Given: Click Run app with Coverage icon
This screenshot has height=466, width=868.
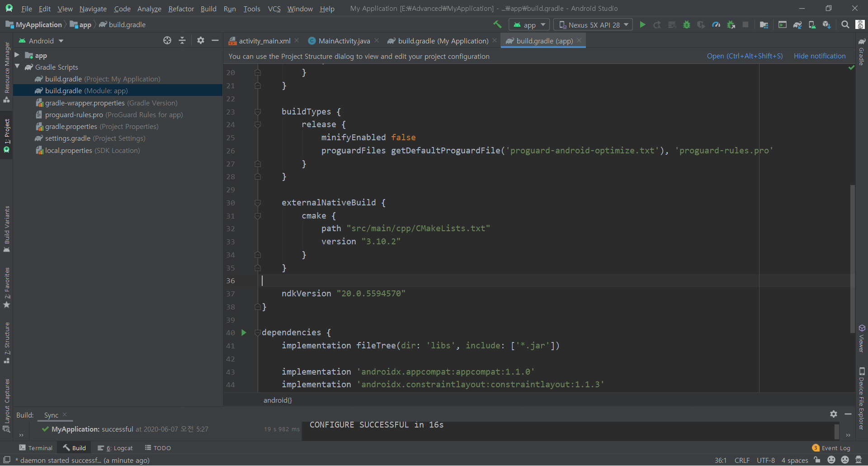Looking at the screenshot, I should (x=701, y=24).
